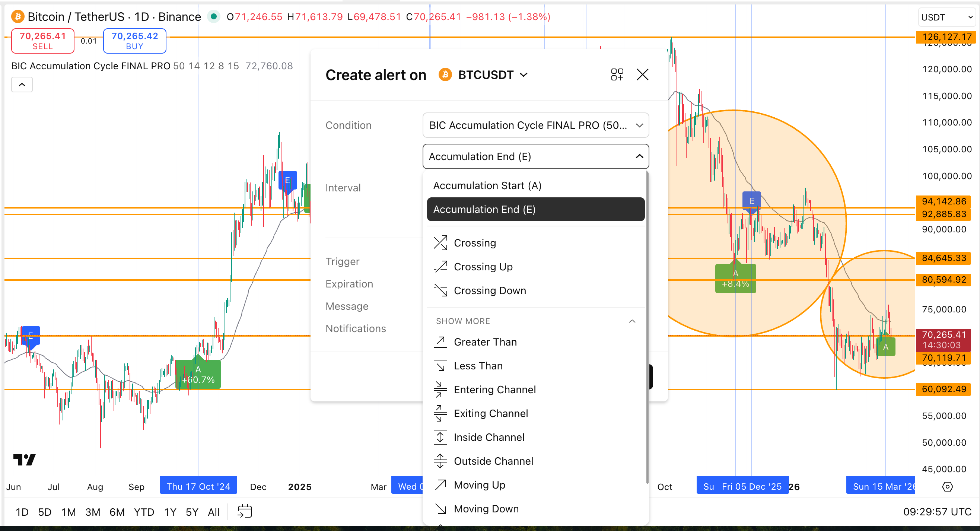The width and height of the screenshot is (980, 531).
Task: Close the Create alert dialog
Action: pyautogui.click(x=643, y=74)
